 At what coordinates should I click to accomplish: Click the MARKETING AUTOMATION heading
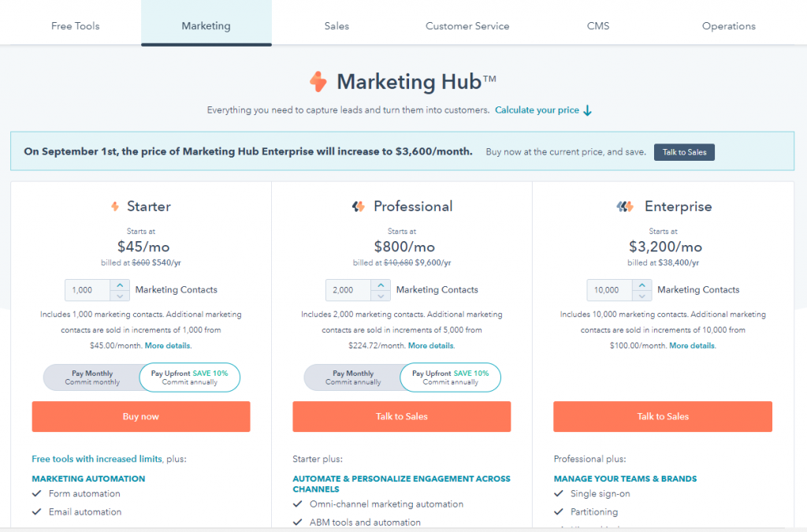click(x=88, y=479)
